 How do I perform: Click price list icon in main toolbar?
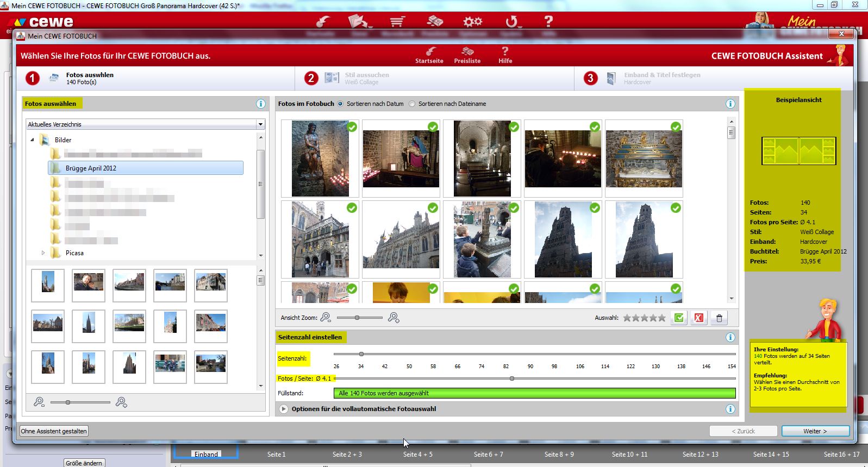(435, 22)
